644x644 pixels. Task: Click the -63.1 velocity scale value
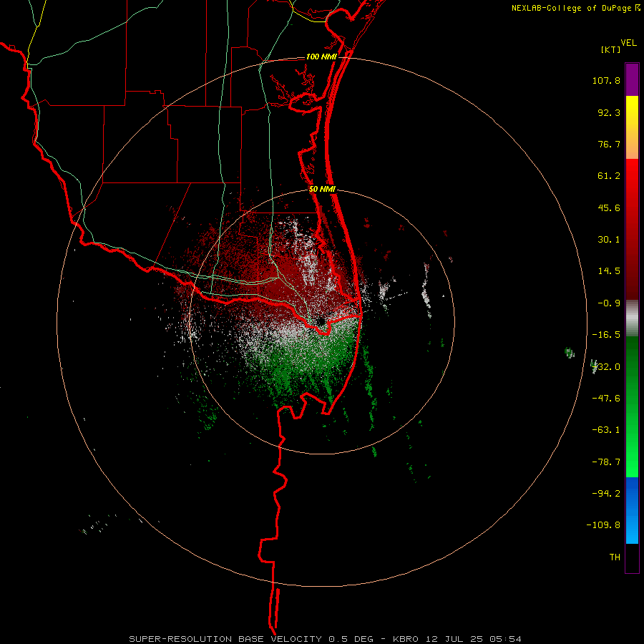(x=606, y=430)
